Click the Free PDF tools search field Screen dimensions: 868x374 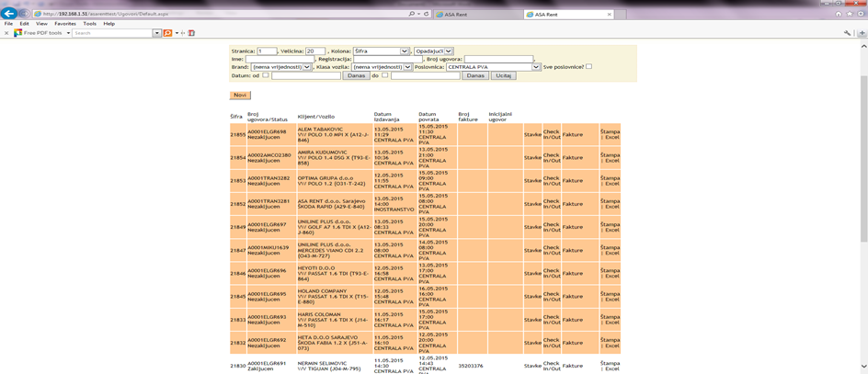[113, 33]
